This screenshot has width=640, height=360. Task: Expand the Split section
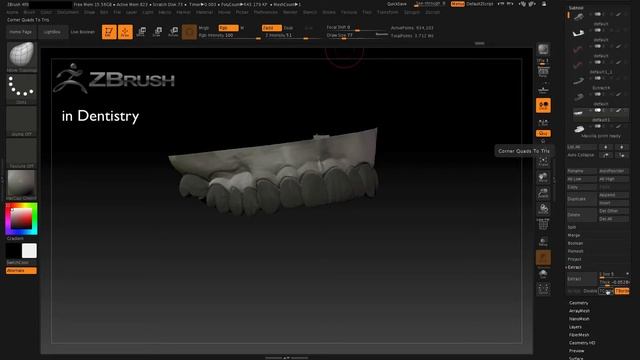[572, 227]
